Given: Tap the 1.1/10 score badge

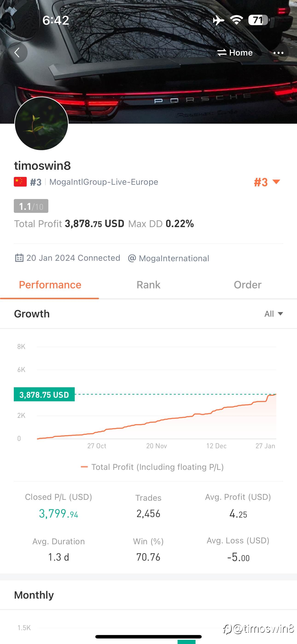Looking at the screenshot, I should (x=31, y=206).
